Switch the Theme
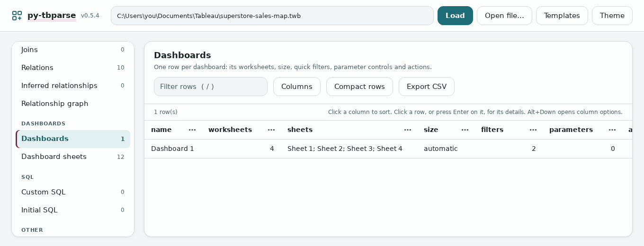Viewport: 644px width, 246px height. [612, 16]
